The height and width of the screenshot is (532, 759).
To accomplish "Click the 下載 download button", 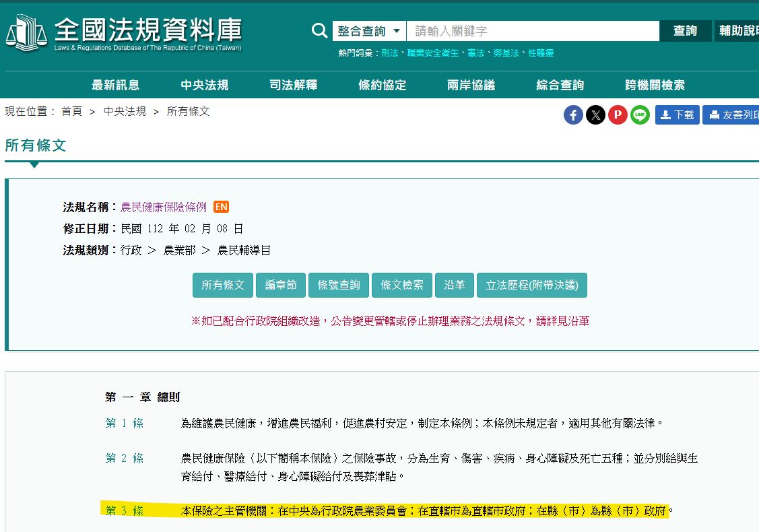I will point(677,115).
